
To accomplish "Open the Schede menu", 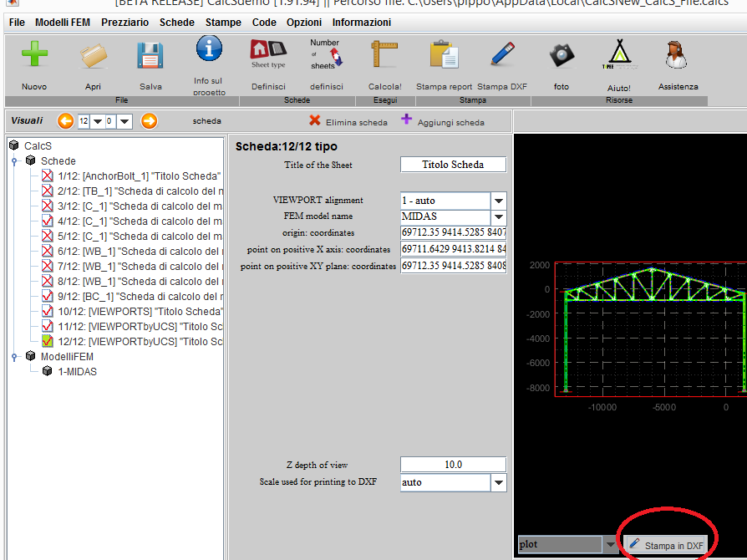I will pos(177,23).
